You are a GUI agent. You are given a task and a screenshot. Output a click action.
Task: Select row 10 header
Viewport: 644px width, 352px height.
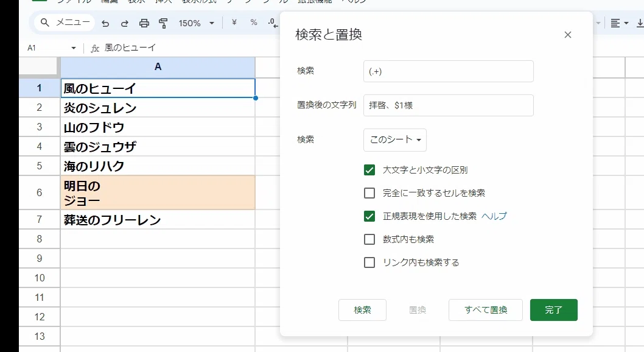point(40,278)
